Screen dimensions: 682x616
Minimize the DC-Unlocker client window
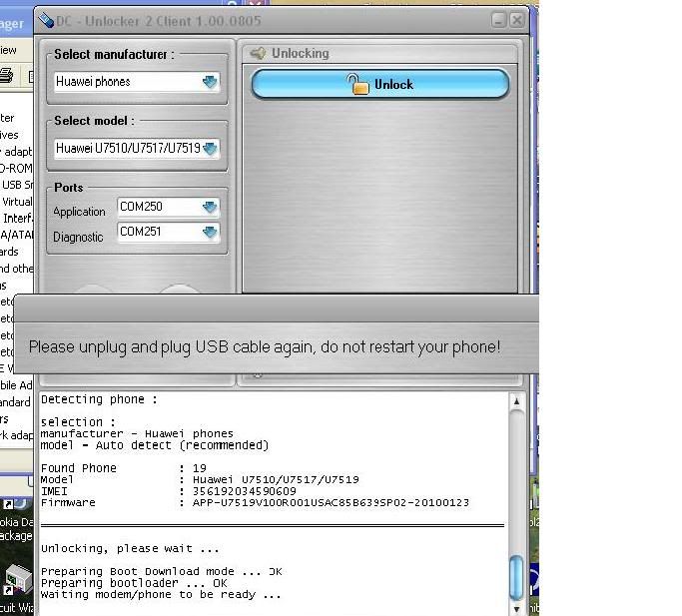coord(498,20)
